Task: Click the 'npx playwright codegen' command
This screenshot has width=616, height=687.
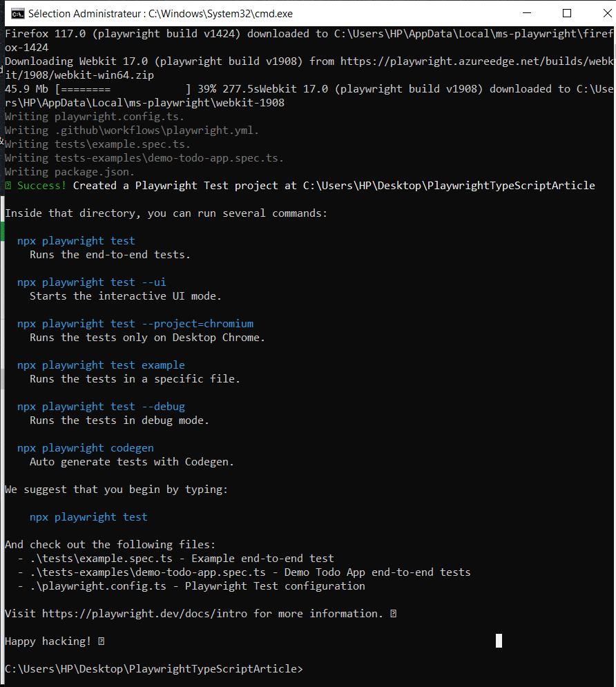Action: click(x=86, y=448)
